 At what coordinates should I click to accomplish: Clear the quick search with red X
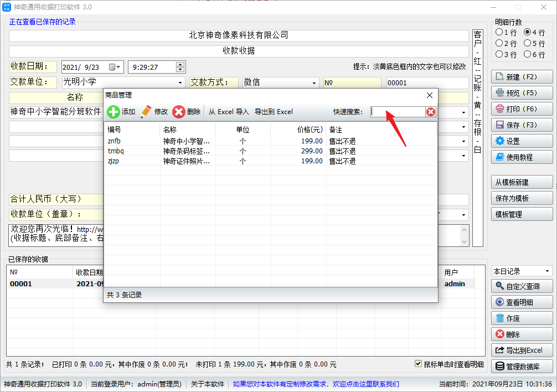click(430, 112)
